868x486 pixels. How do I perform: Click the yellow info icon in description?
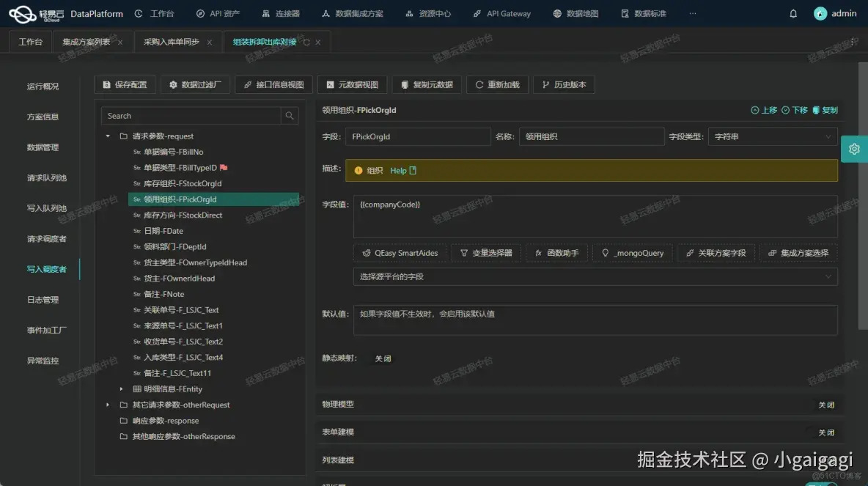point(358,171)
